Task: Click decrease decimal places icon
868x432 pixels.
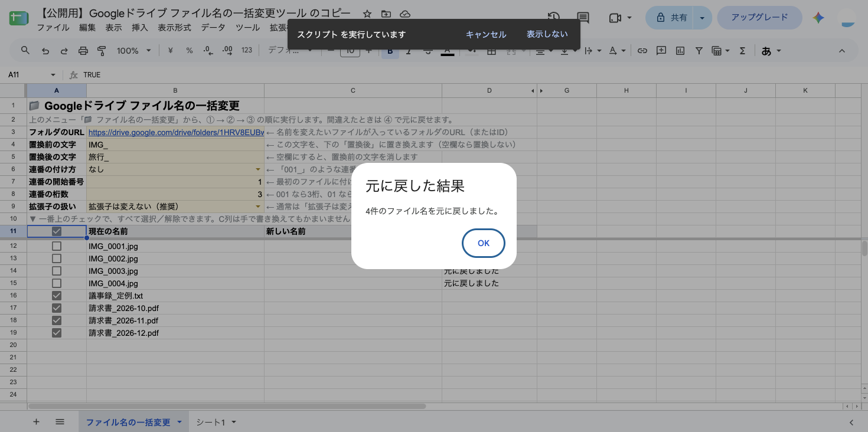Action: coord(208,51)
